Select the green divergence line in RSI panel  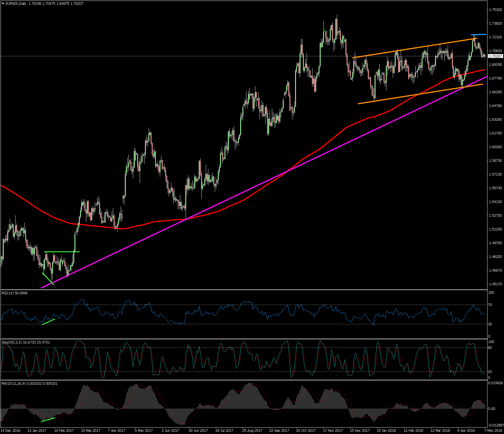pos(48,322)
